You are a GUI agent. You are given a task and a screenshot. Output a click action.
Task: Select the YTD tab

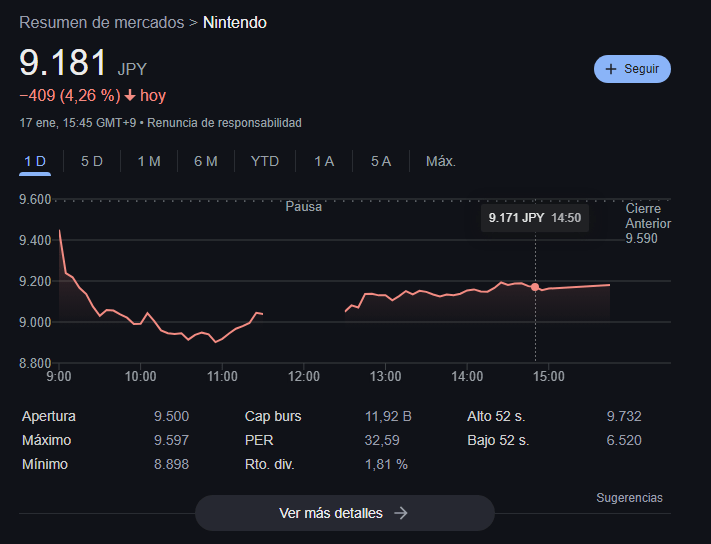(265, 161)
